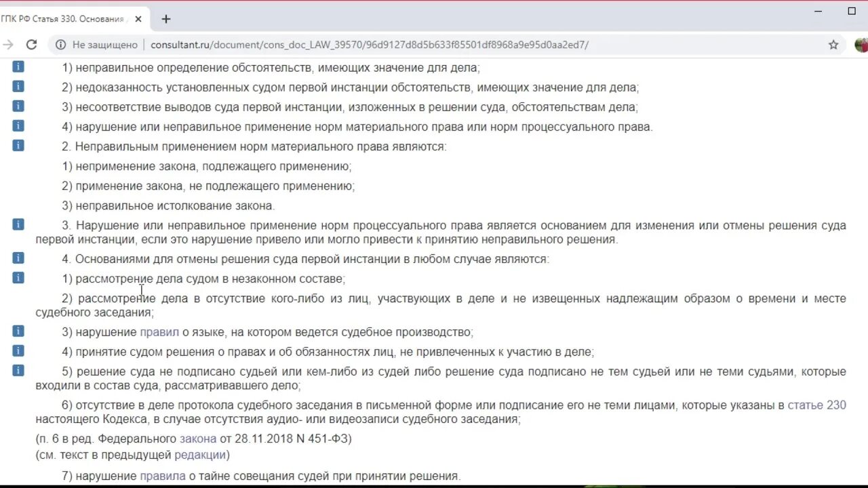Click text '1) неприменение закона, подлежащего применению'
Image resolution: width=868 pixels, height=488 pixels.
(x=207, y=166)
